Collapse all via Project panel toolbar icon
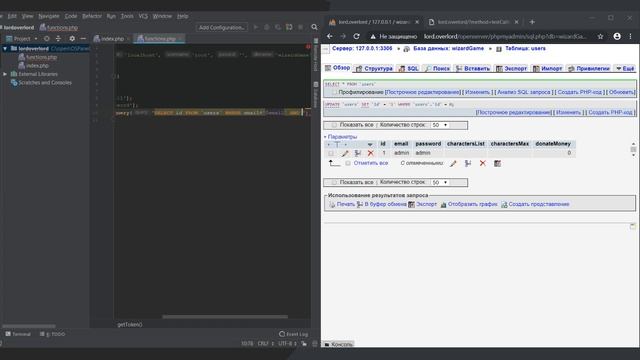 [x=58, y=38]
